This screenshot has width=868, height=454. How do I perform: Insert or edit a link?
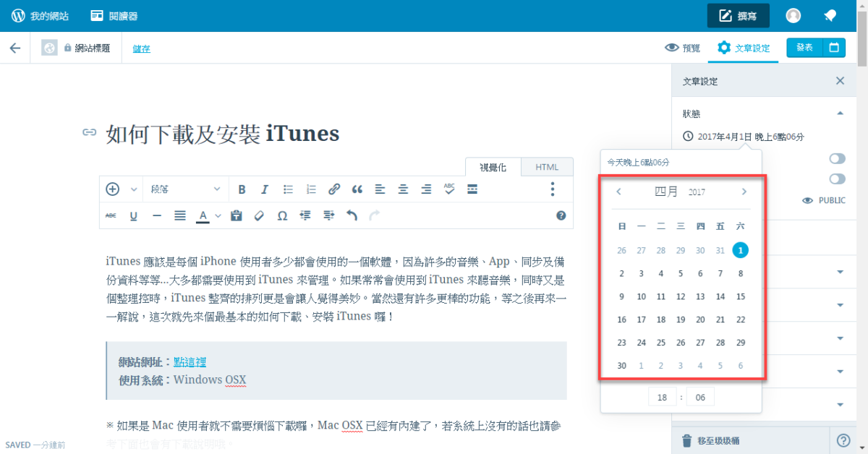(x=334, y=189)
